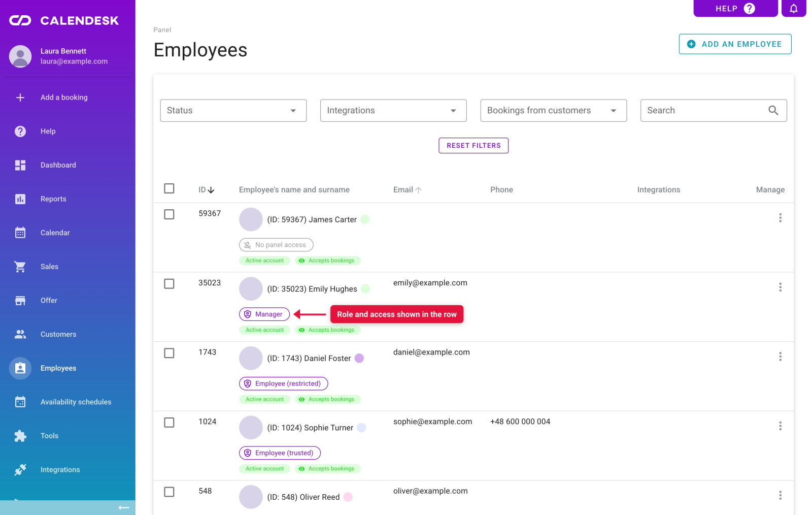Collapse the sidebar with the left arrow
This screenshot has width=812, height=515.
[x=124, y=507]
